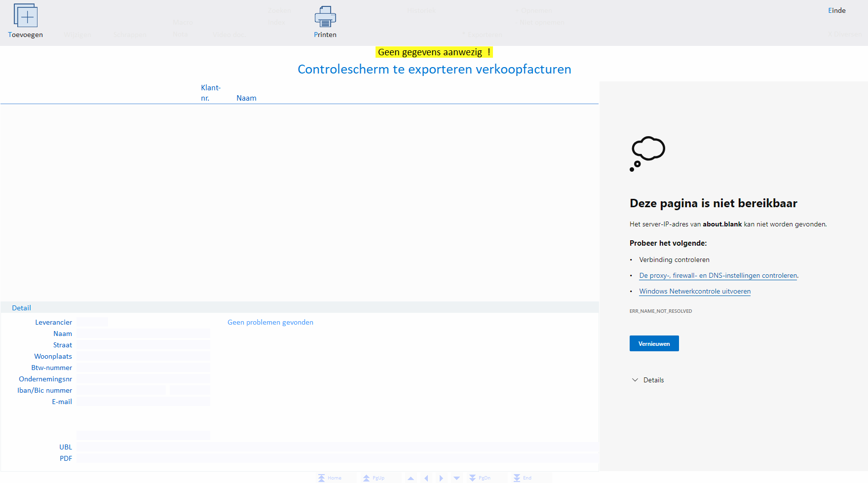Open proxy, firewall and DNS settings link
868x483 pixels.
pyautogui.click(x=718, y=276)
